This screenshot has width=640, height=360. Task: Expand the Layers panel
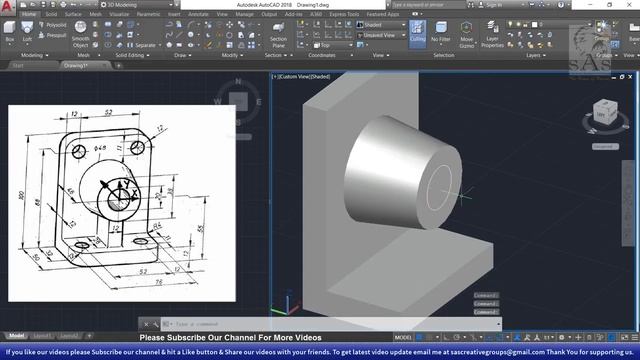point(536,55)
